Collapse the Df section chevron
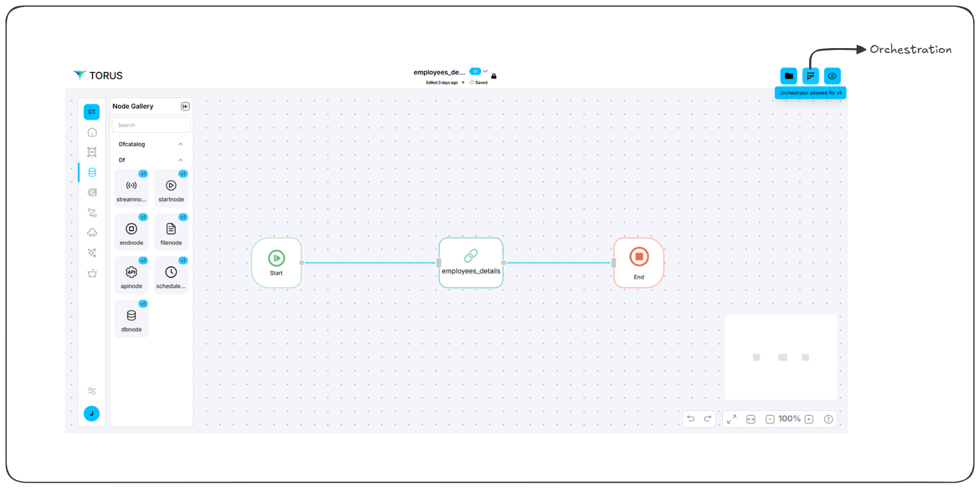This screenshot has width=980, height=488. [181, 160]
